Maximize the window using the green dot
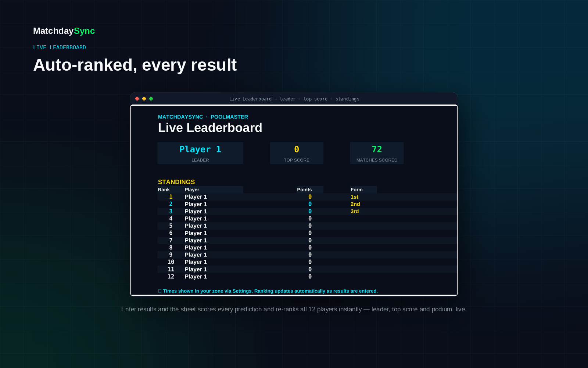 151,99
